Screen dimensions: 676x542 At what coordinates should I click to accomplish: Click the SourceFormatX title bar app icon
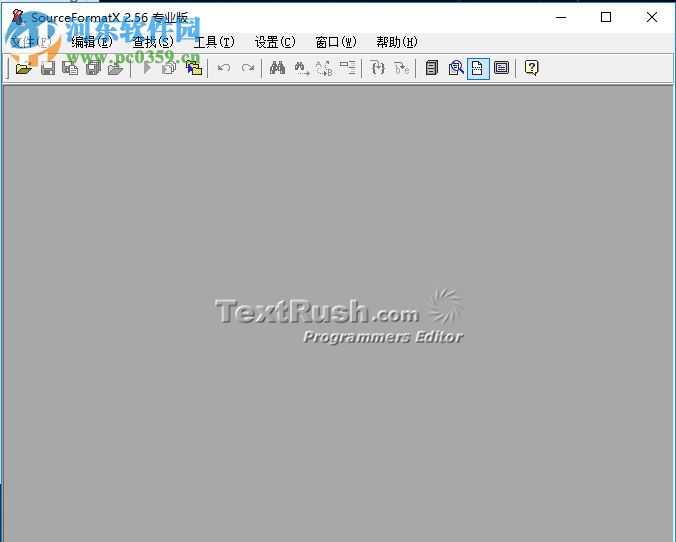pyautogui.click(x=18, y=17)
